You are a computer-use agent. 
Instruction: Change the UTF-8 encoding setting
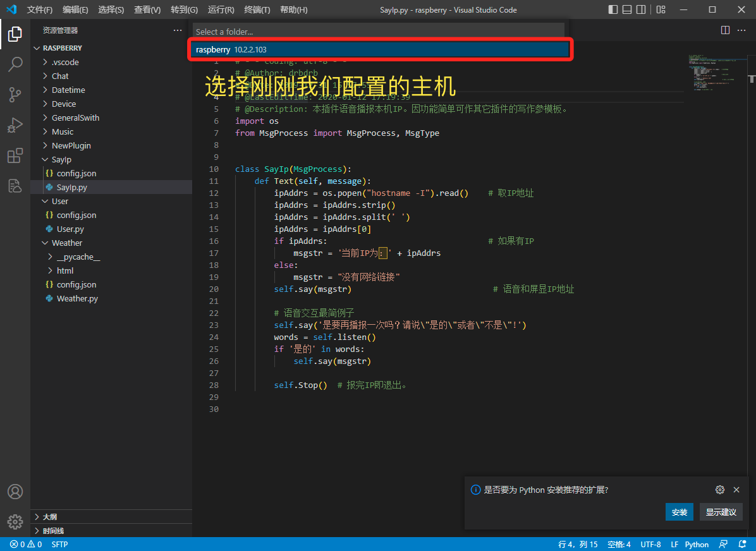650,544
